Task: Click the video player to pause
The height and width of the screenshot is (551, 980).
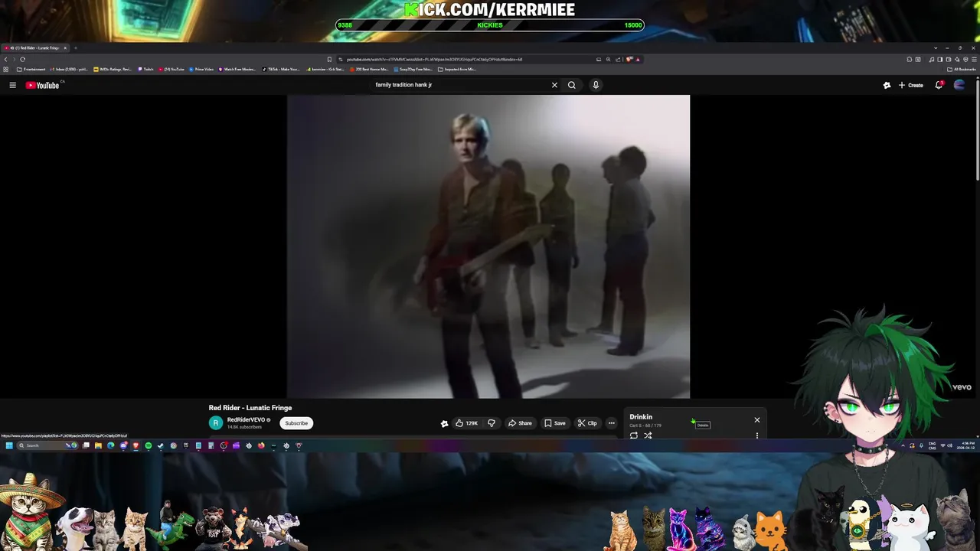Action: [488, 246]
